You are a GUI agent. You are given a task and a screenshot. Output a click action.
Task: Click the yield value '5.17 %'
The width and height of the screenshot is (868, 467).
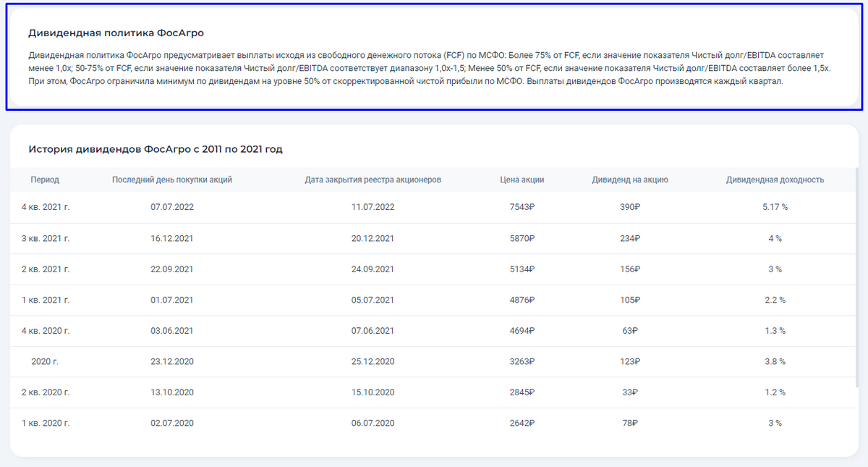(x=775, y=207)
